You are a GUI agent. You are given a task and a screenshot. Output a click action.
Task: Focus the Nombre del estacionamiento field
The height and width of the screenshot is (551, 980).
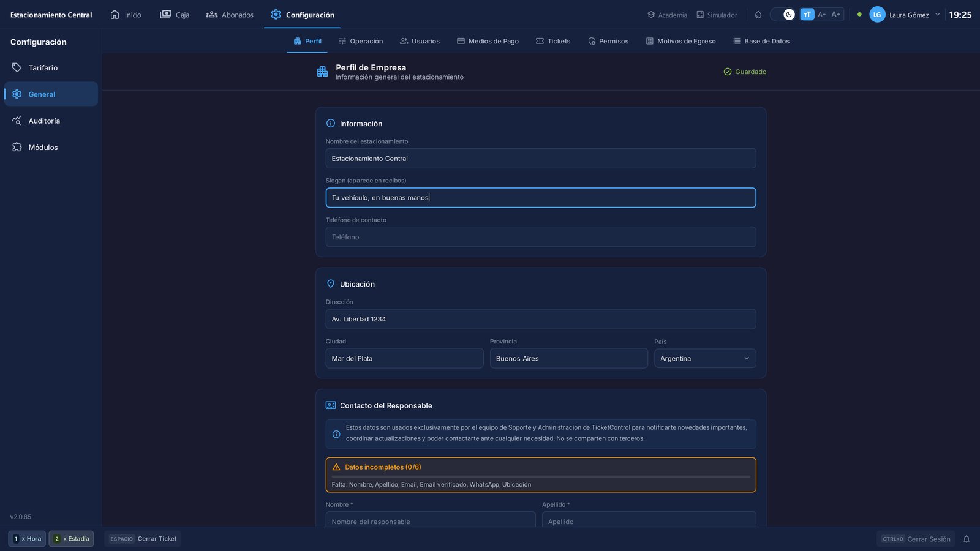coord(541,159)
